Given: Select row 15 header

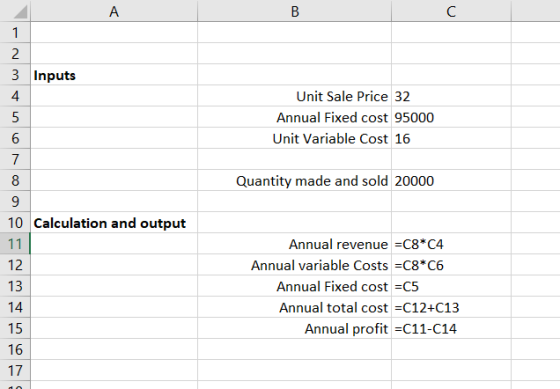Looking at the screenshot, I should point(15,328).
